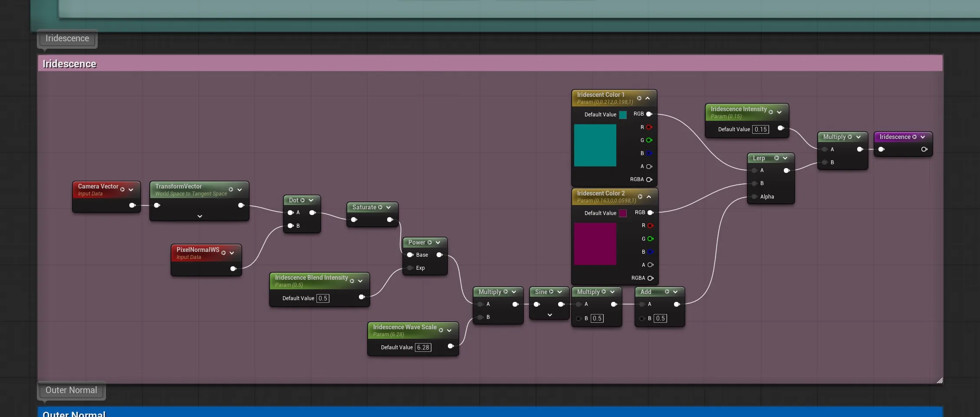Click the Camera Vector node output pin
The image size is (980, 417).
coord(132,205)
